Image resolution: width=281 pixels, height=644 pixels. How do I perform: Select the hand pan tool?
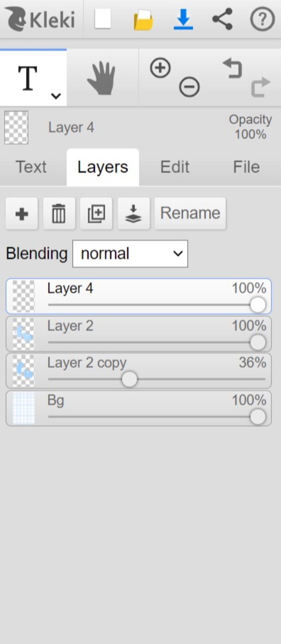pyautogui.click(x=102, y=78)
